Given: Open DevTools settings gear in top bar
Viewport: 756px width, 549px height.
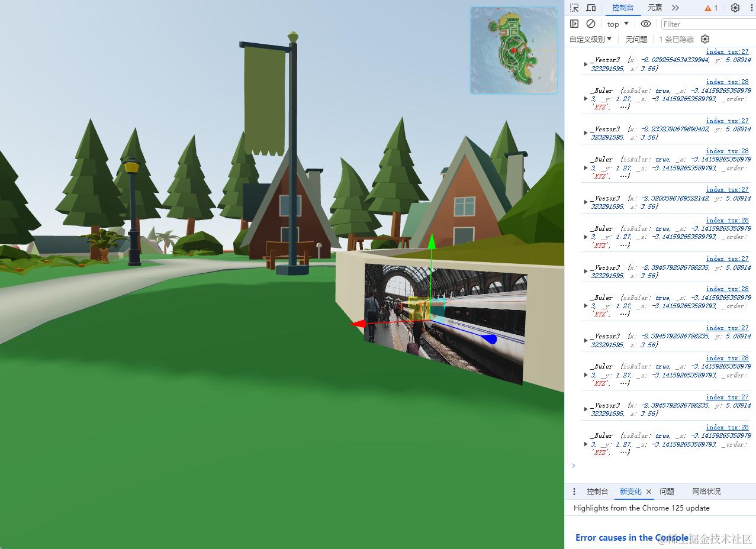Looking at the screenshot, I should (735, 8).
